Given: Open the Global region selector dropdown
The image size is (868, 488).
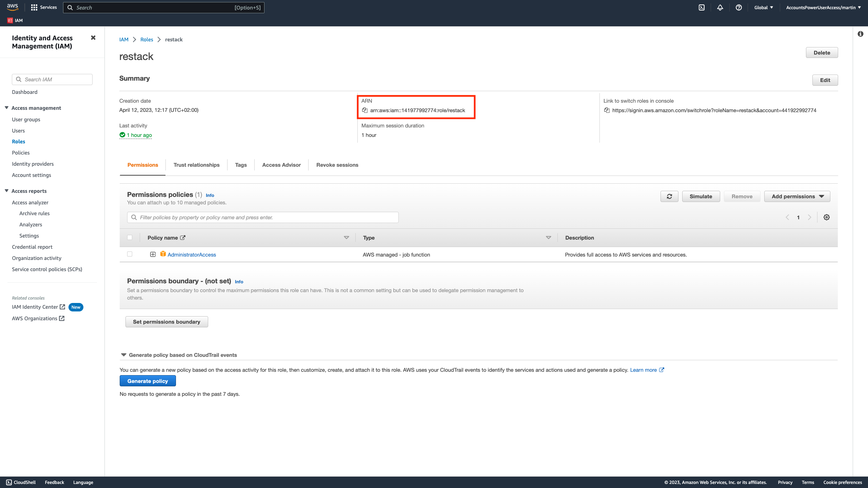Looking at the screenshot, I should [763, 7].
